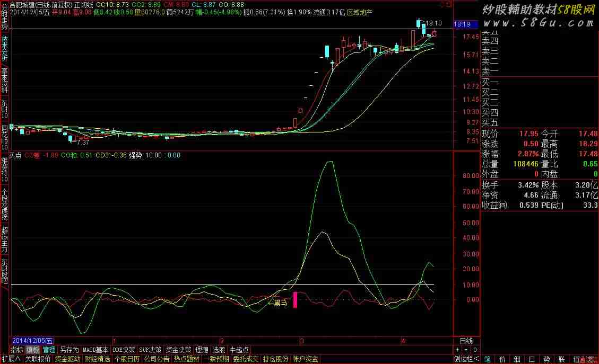Screen dimensions: 599x364
Task: Open the 帐户资金 tab
Action: [x=305, y=359]
